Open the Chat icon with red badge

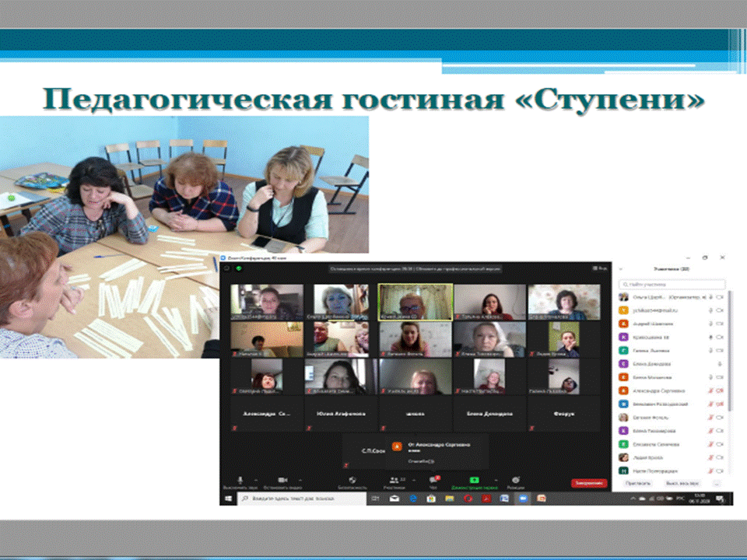pos(434,480)
